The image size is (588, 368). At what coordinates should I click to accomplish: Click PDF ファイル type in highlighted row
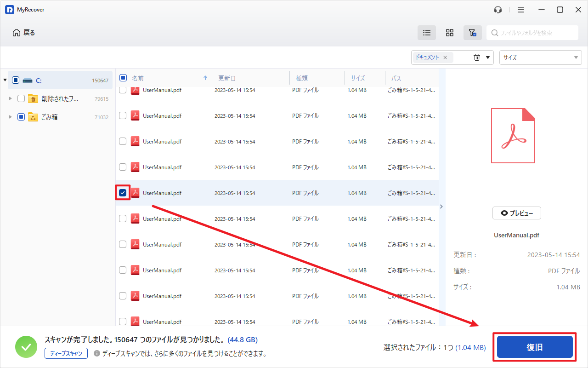coord(305,193)
